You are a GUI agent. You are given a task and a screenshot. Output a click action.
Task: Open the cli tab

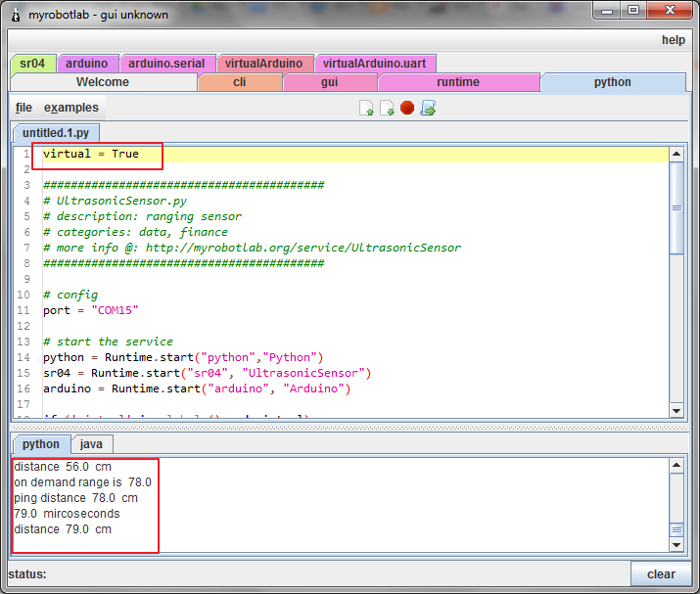(240, 82)
